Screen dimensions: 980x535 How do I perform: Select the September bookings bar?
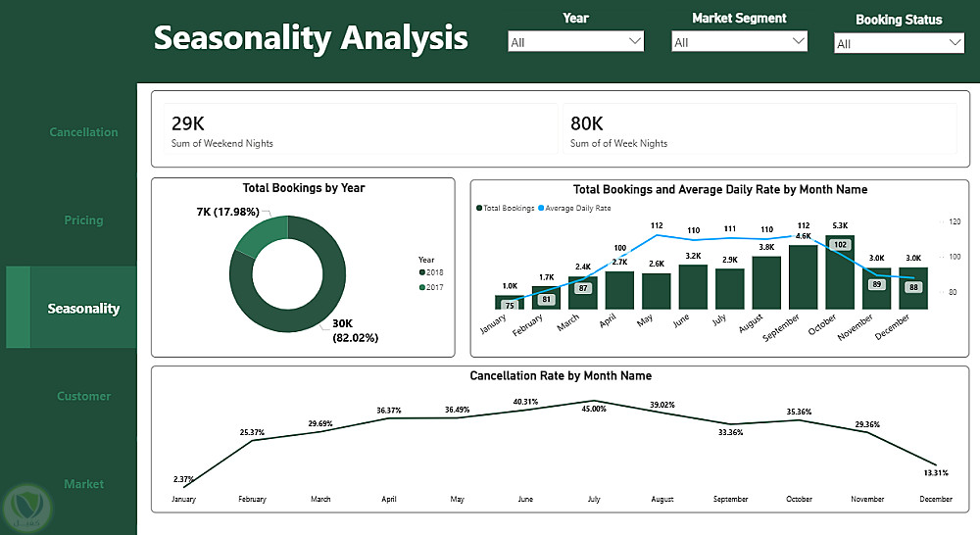click(x=804, y=277)
